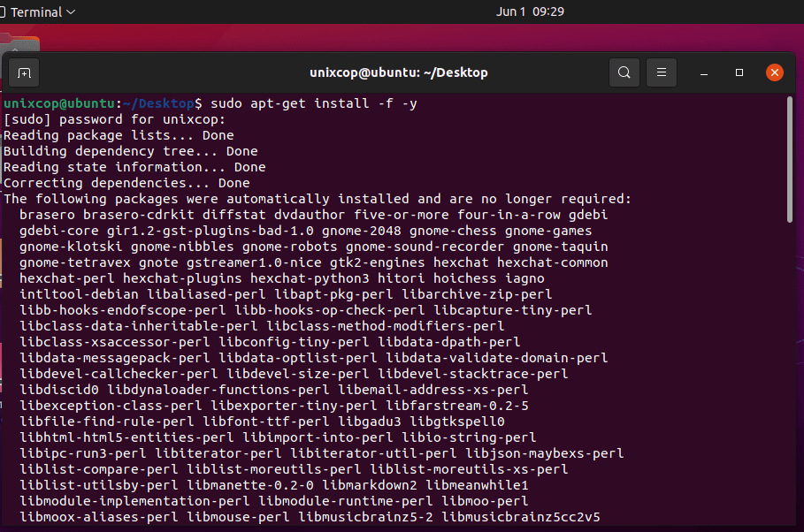The image size is (804, 532).
Task: Maximize the terminal window
Action: click(x=739, y=72)
